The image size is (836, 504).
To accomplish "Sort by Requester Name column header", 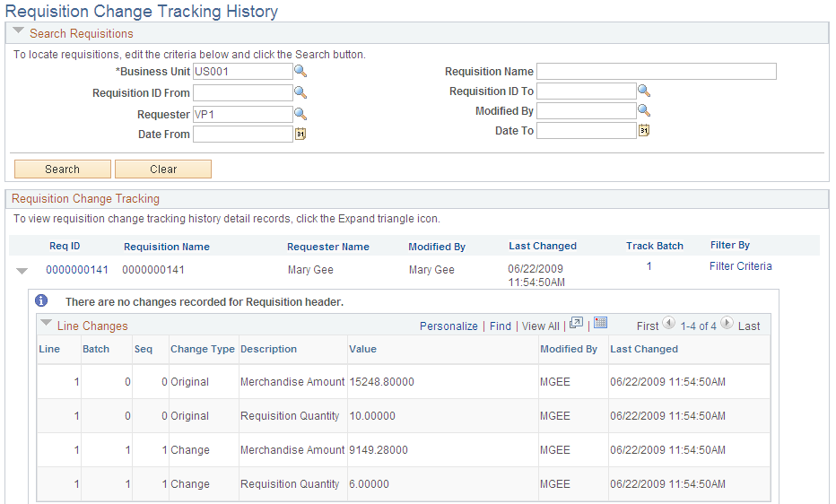I will pos(328,247).
